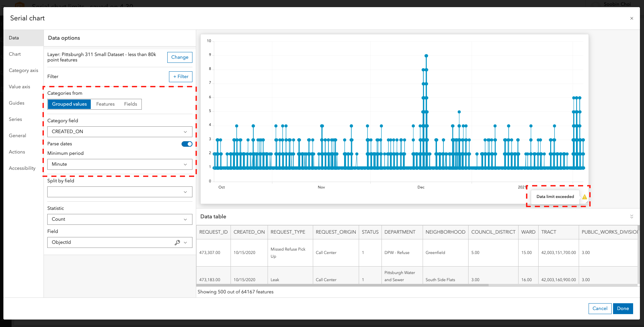Image resolution: width=644 pixels, height=327 pixels.
Task: Close the Serial chart dialog
Action: click(x=631, y=18)
